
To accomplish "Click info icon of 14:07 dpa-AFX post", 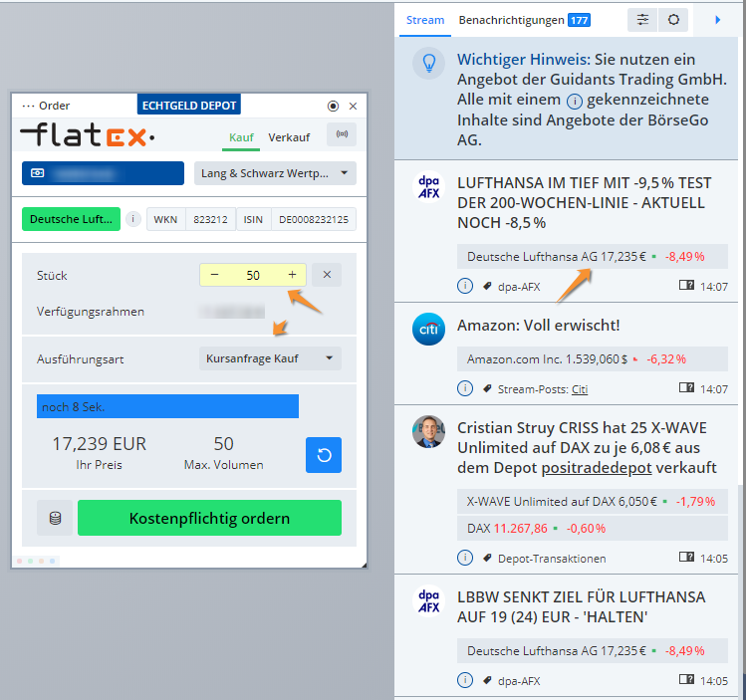I will [x=465, y=286].
